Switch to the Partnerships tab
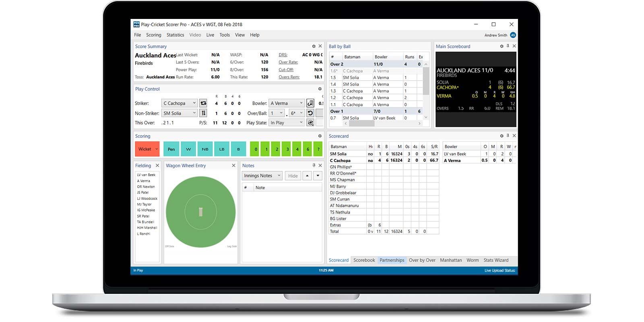The height and width of the screenshot is (322, 644). coord(392,260)
